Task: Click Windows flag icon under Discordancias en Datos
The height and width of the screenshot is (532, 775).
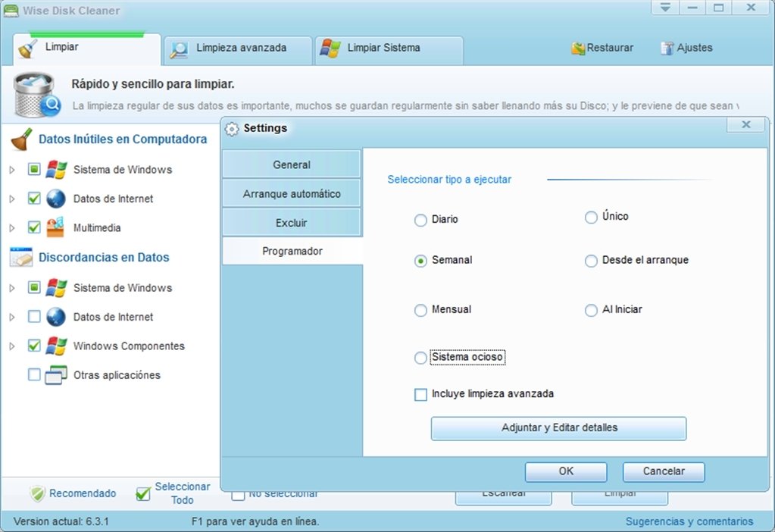Action: click(56, 288)
